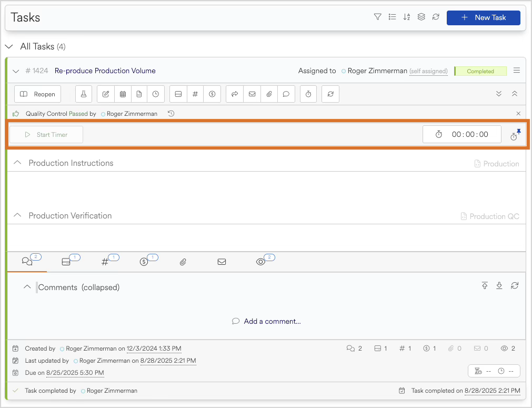Click the clock time entry icon in toolbar
Image resolution: width=532 pixels, height=408 pixels.
tap(156, 94)
